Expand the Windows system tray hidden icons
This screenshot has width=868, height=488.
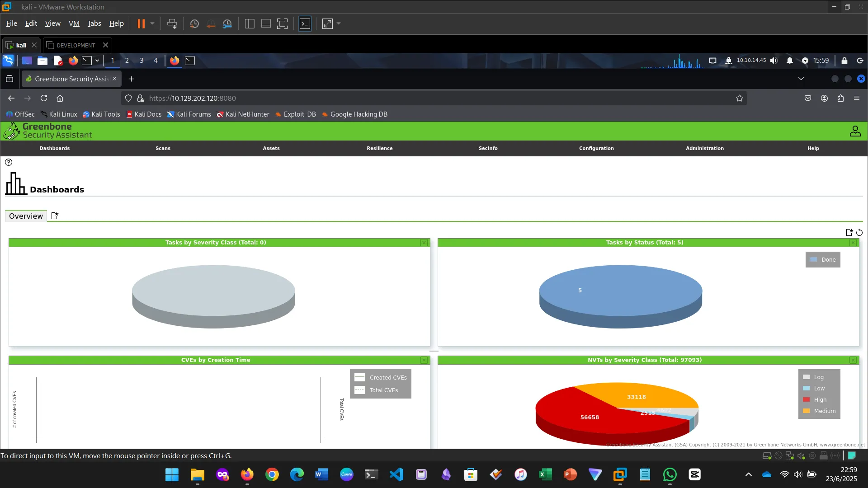[749, 474]
